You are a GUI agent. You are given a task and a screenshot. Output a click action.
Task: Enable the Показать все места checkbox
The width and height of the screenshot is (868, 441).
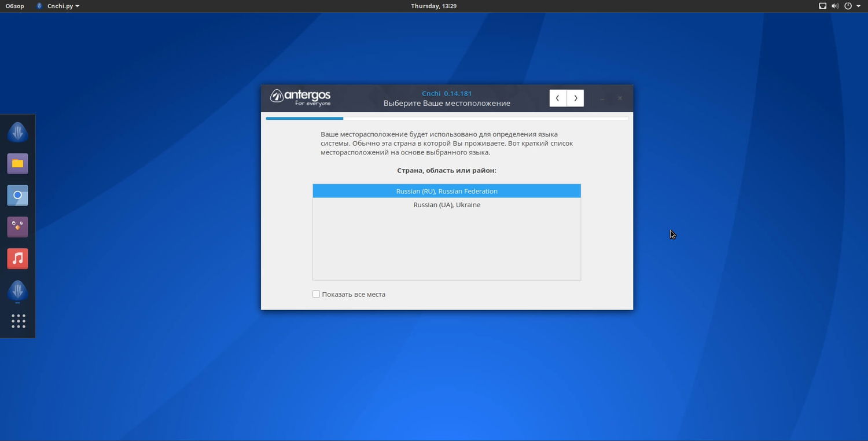point(316,294)
